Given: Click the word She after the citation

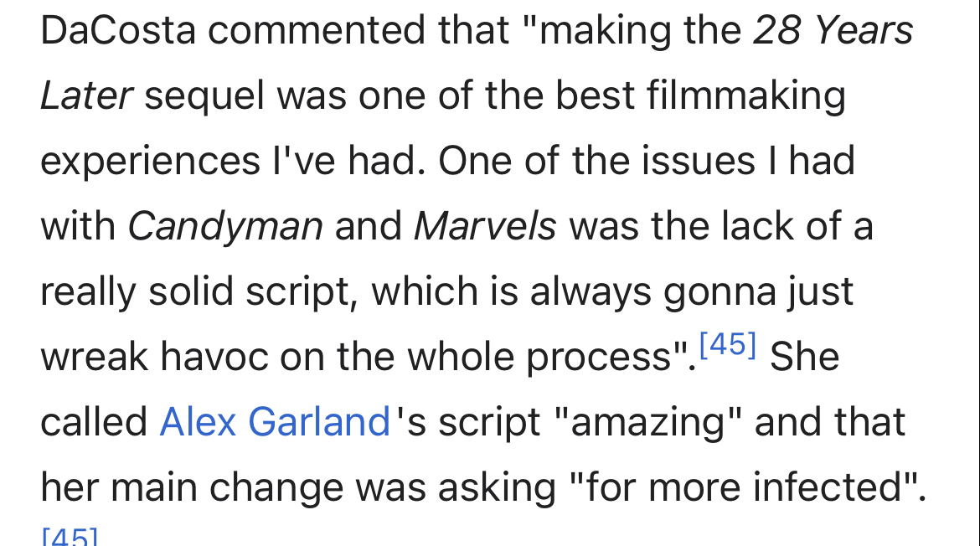Looking at the screenshot, I should coord(804,357).
